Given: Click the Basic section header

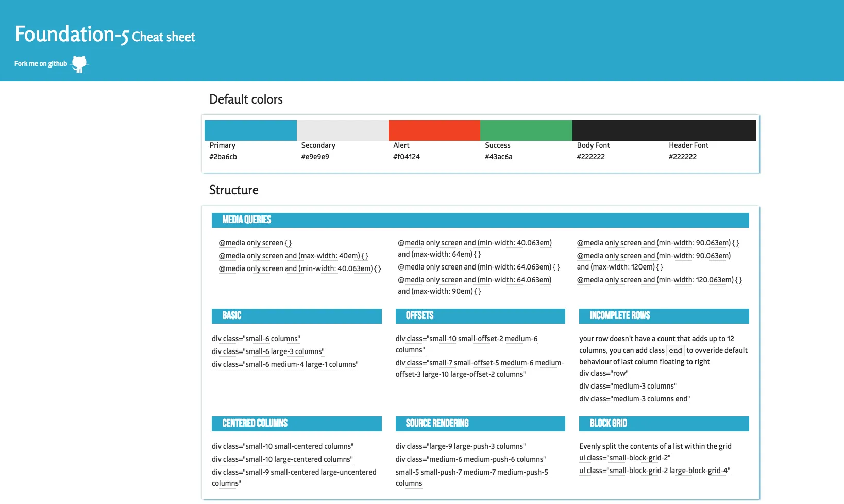Looking at the screenshot, I should (297, 316).
